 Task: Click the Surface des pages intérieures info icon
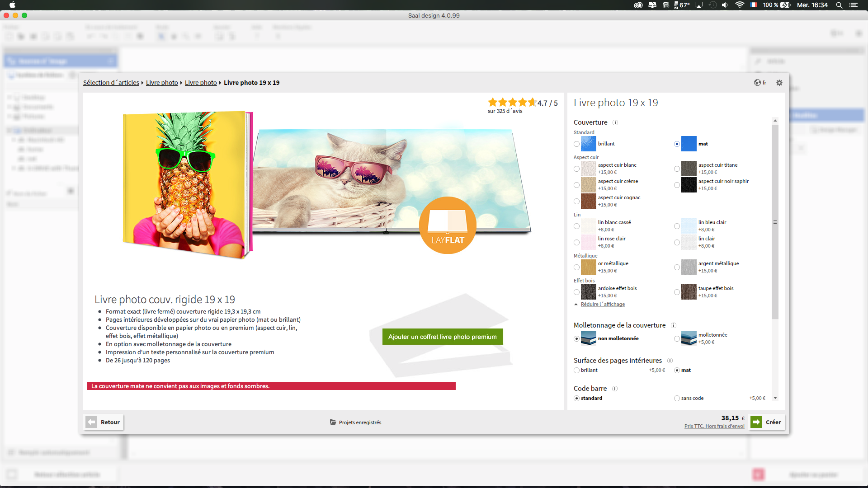tap(670, 361)
